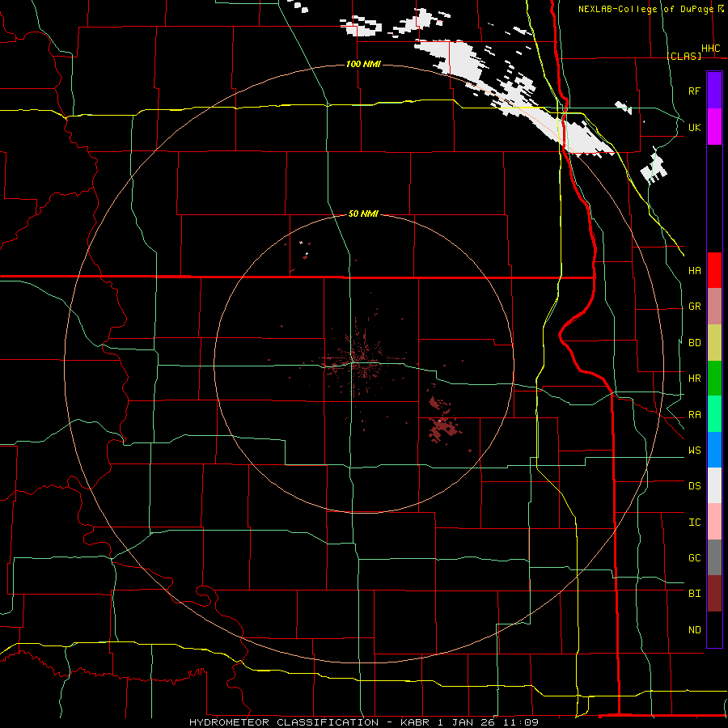Click the 100 NMI range ring label
The image size is (728, 728).
(363, 64)
